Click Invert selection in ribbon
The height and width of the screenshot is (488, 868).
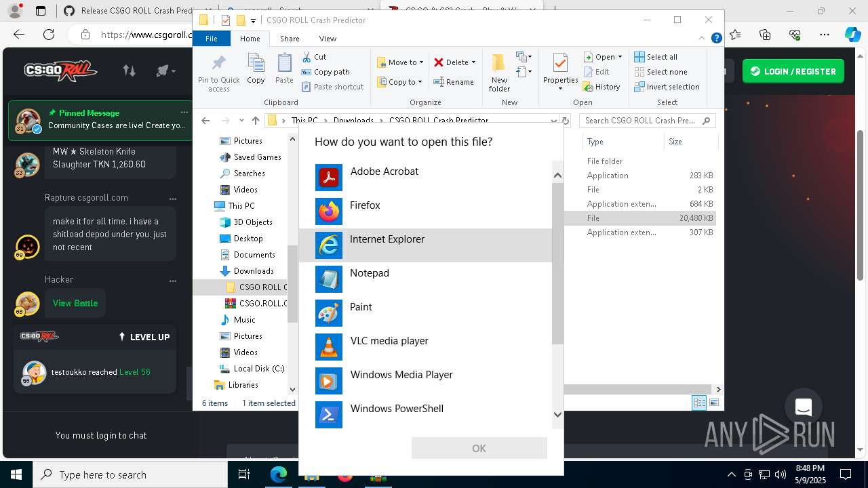tap(667, 87)
